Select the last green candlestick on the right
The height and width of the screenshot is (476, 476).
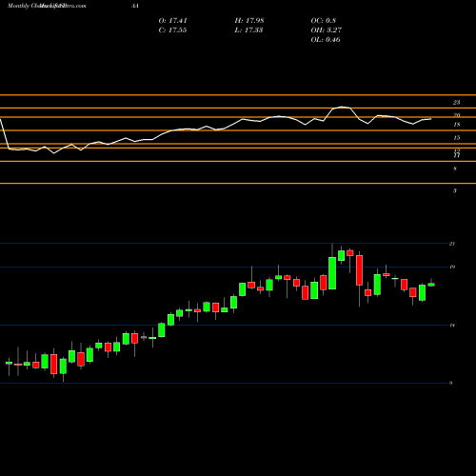[x=431, y=285]
